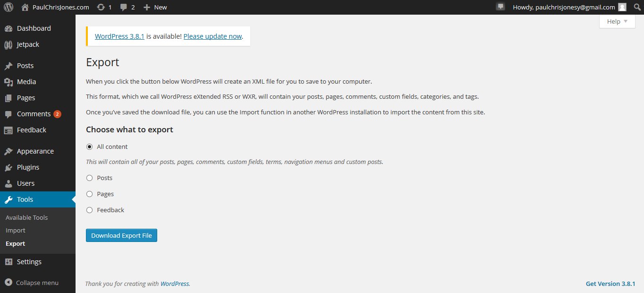Click the PaulChrisJones.com site name
Viewport: 644px width, 293px height.
[x=61, y=7]
